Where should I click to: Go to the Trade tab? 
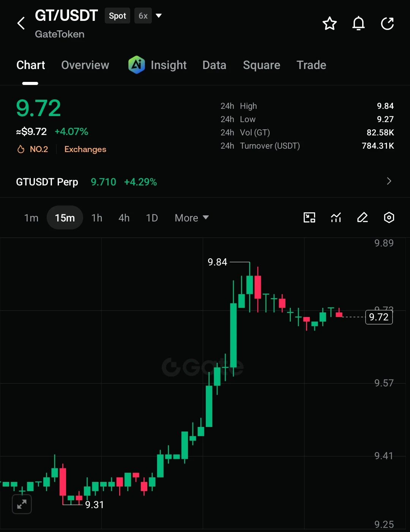(x=311, y=65)
